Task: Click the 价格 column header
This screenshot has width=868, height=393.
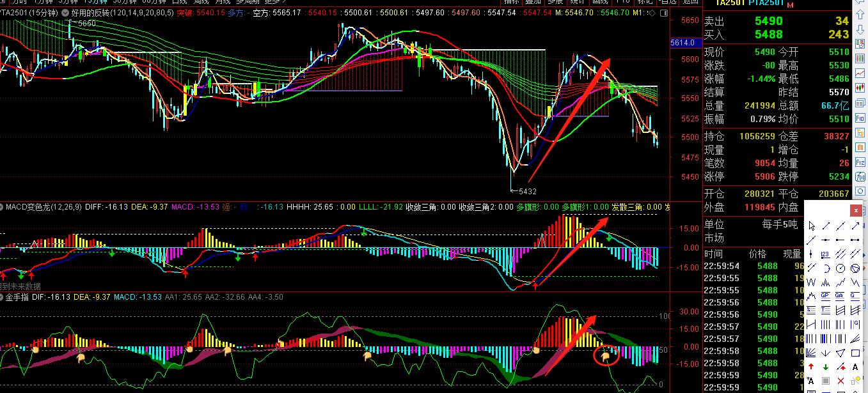Action: pos(757,254)
